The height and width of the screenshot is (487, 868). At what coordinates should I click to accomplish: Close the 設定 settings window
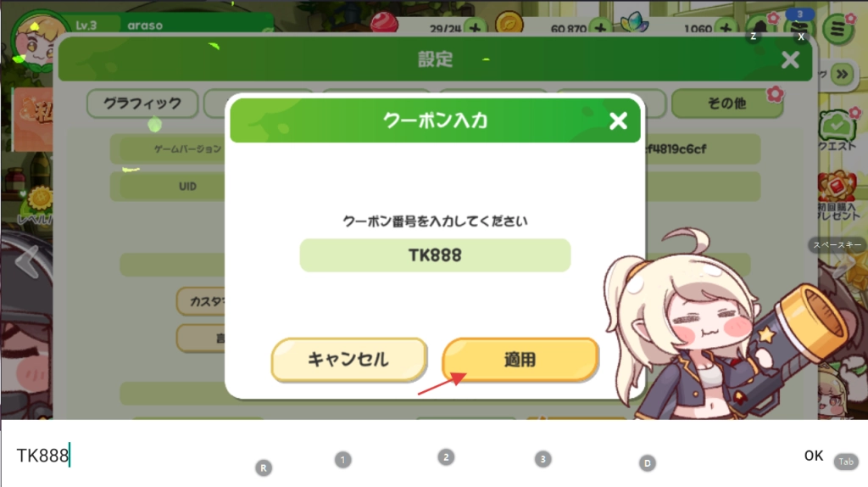tap(790, 59)
